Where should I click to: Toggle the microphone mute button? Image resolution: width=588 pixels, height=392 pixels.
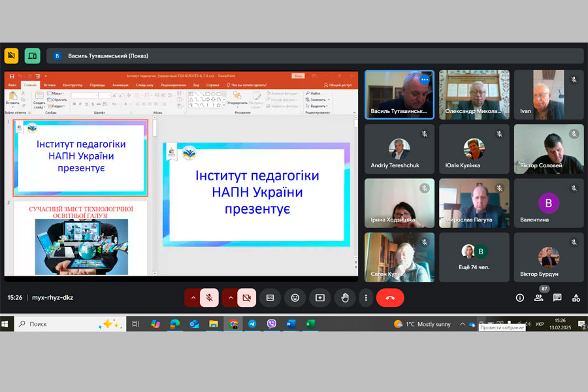point(209,298)
